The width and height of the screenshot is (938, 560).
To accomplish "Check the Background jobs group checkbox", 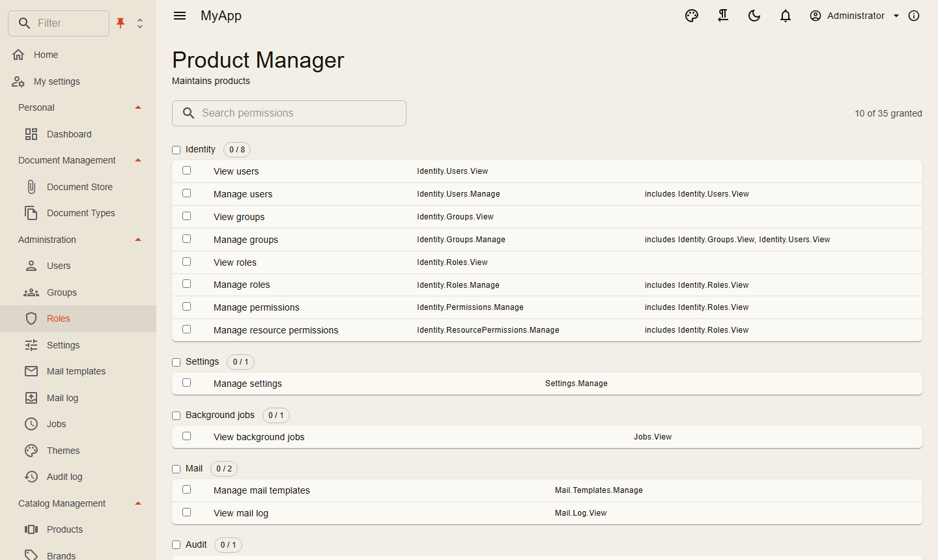I will coord(176,415).
